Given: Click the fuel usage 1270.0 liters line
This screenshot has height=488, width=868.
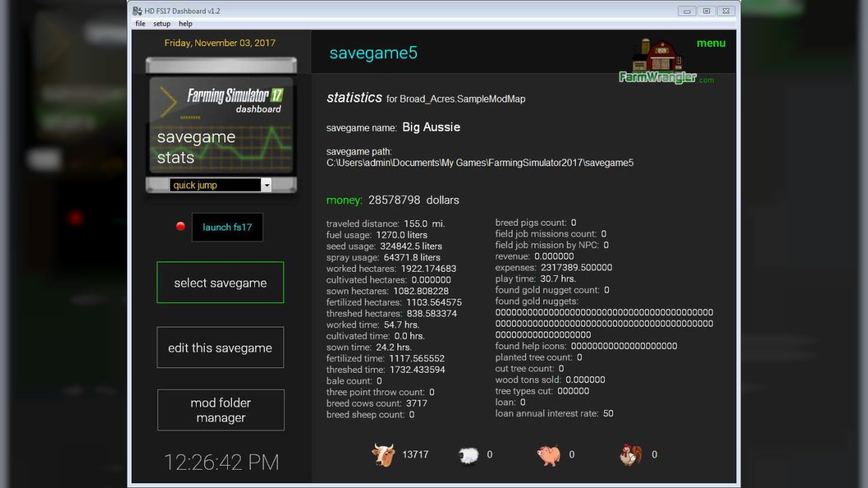Looking at the screenshot, I should point(377,235).
